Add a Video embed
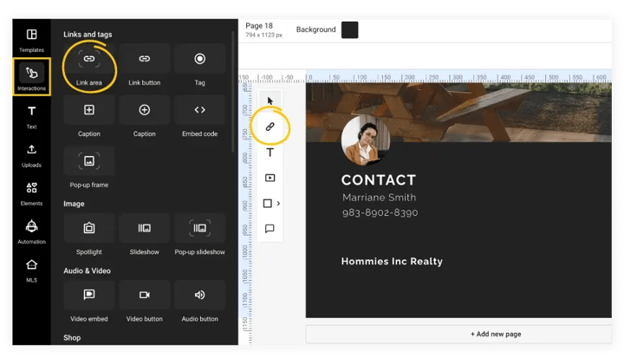 [x=89, y=302]
